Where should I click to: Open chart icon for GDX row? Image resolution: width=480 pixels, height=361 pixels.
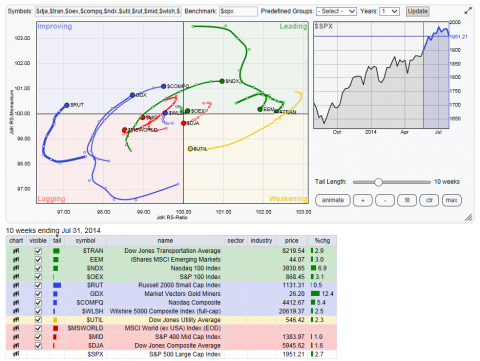click(15, 294)
